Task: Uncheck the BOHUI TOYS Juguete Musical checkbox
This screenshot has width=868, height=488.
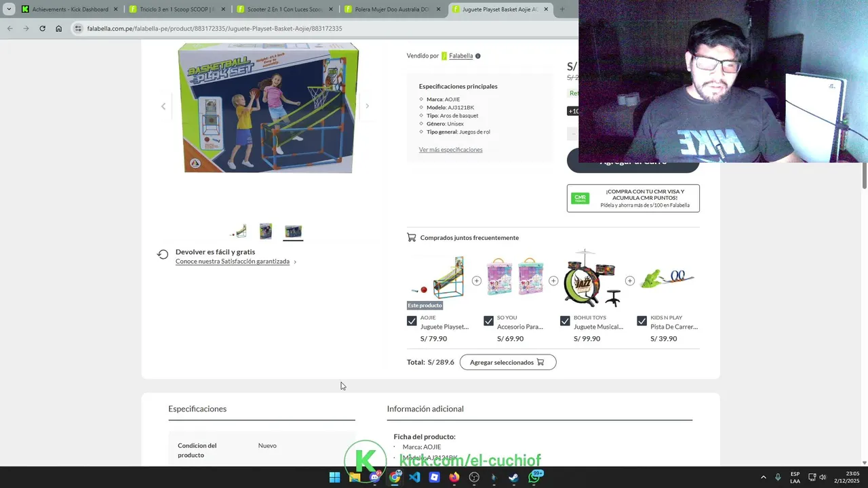Action: point(565,321)
